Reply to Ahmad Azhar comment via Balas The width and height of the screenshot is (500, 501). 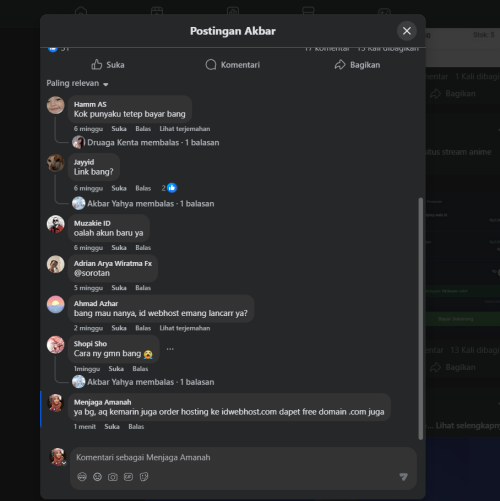pyautogui.click(x=143, y=328)
